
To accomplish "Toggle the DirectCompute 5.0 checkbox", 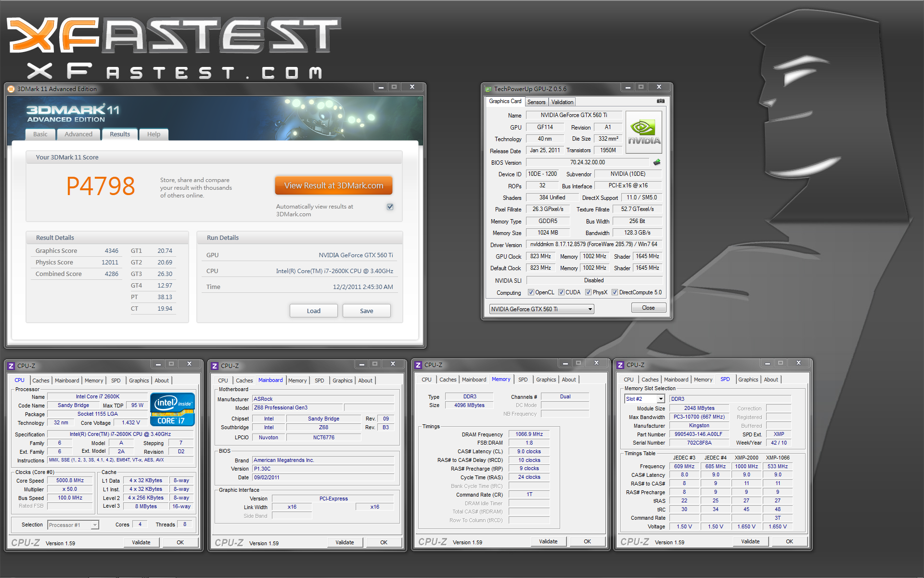I will click(x=615, y=292).
